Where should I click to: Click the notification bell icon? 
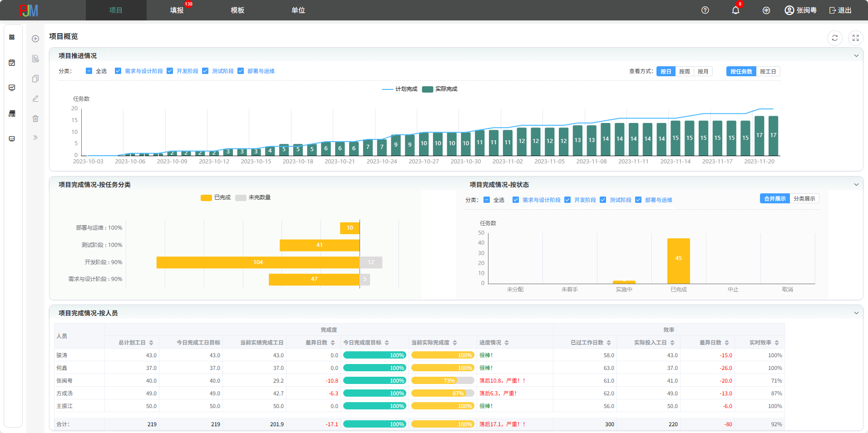735,10
